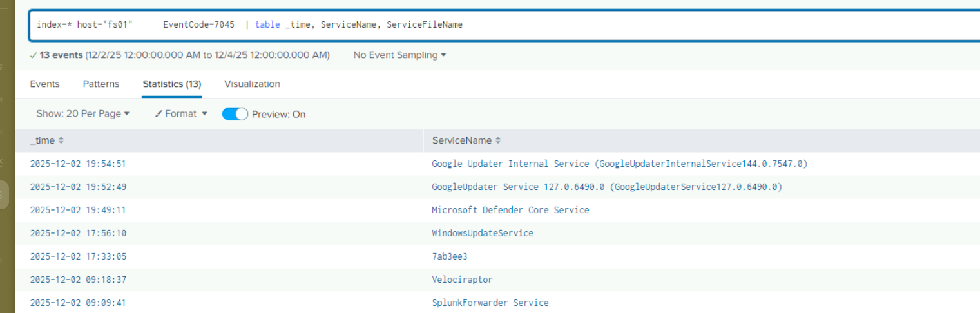Click timestamp 2025-12-02 17:33:05
Image resolution: width=980 pixels, height=313 pixels.
tap(78, 256)
